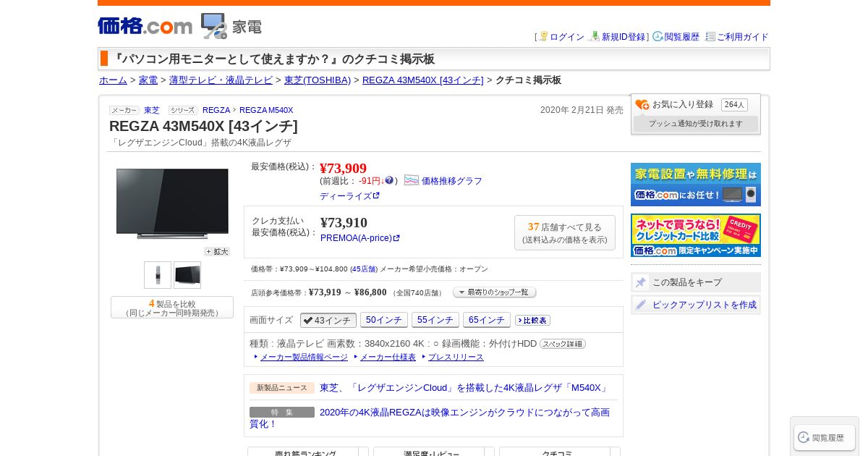This screenshot has width=868, height=456.
Task: Click the price trend graph icon
Action: tap(412, 180)
